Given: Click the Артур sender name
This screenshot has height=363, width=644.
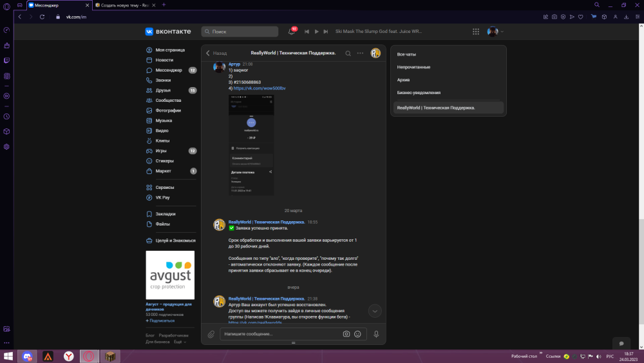Looking at the screenshot, I should point(234,64).
